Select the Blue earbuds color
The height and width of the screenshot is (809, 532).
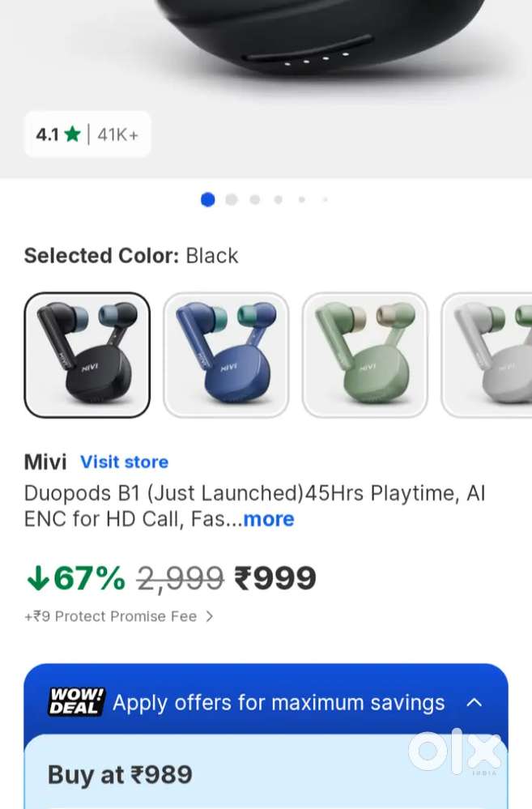226,355
